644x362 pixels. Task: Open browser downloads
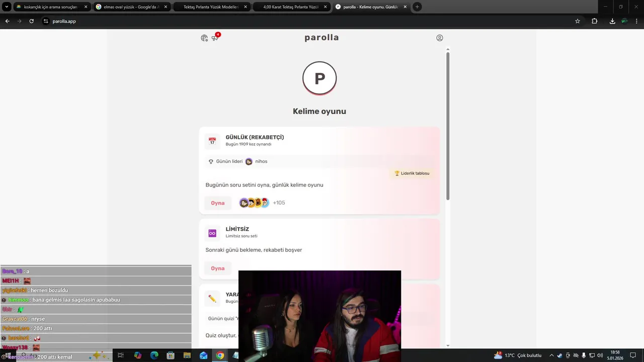tap(612, 21)
